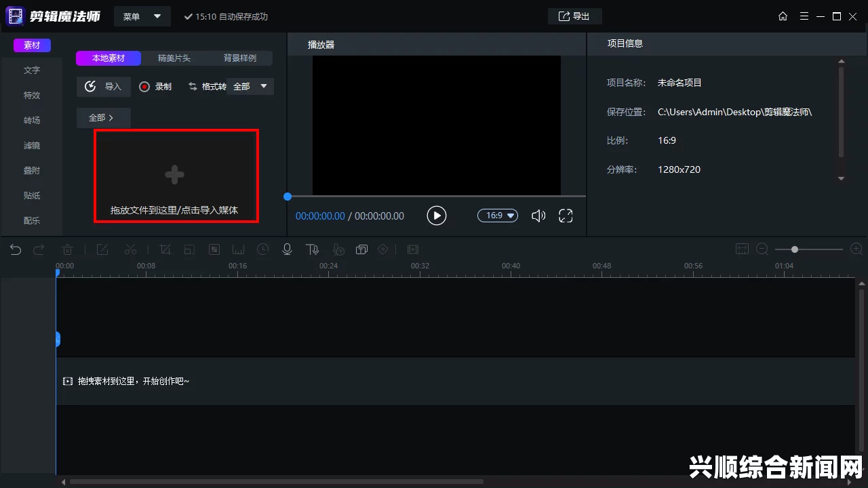Screen dimensions: 868x488
Task: Zoom in timeline with plus magnifier
Action: (x=856, y=249)
